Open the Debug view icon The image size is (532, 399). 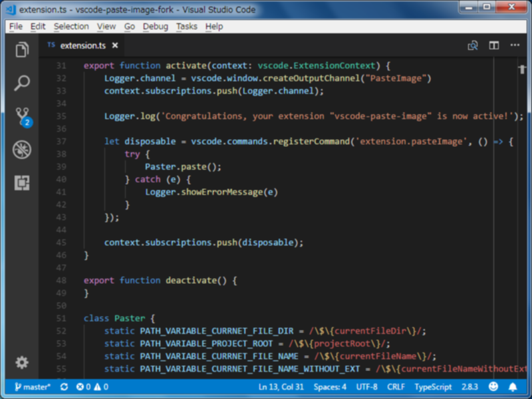pos(22,150)
